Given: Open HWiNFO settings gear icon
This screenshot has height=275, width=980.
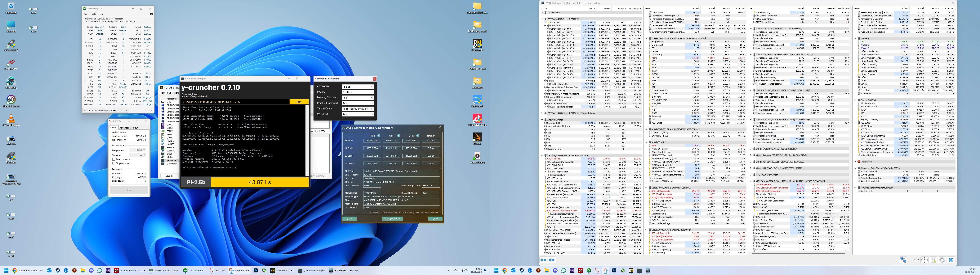Looking at the screenshot, I should coord(942,260).
